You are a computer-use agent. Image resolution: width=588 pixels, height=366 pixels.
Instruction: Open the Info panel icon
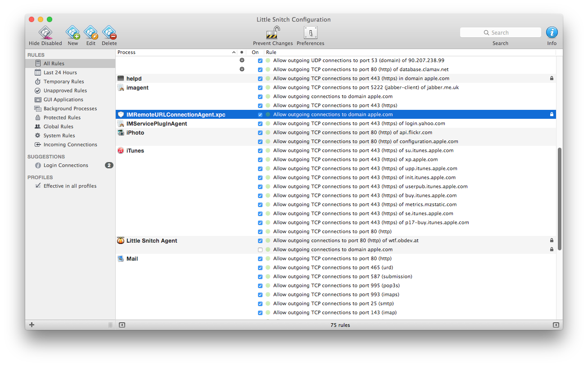[x=552, y=32]
